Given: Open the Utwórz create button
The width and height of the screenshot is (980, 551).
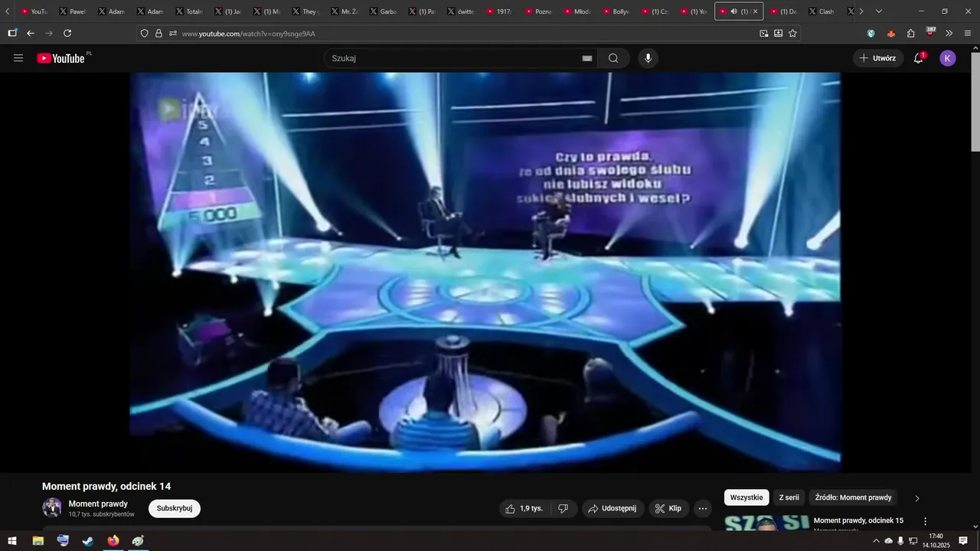Looking at the screenshot, I should (878, 58).
